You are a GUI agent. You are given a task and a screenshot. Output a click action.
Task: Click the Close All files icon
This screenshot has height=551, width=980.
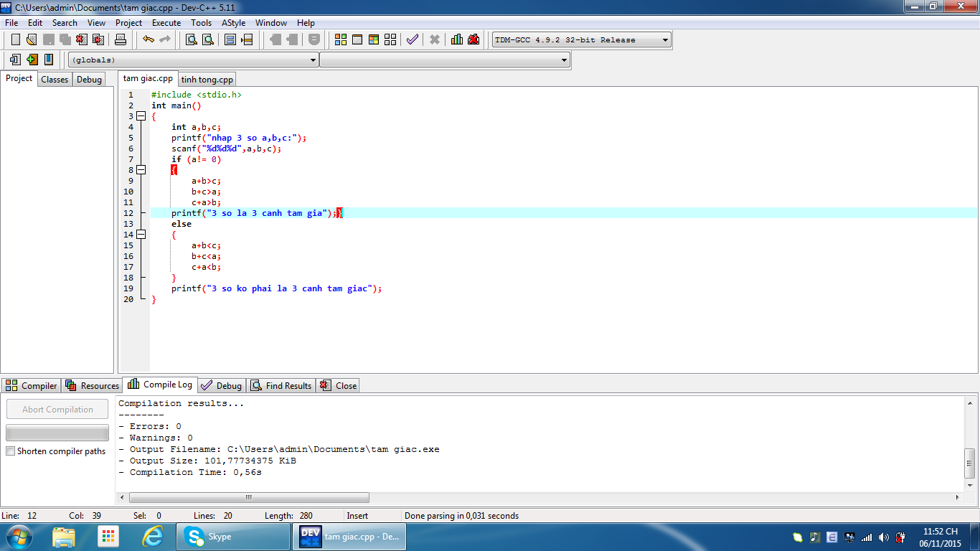coord(98,39)
